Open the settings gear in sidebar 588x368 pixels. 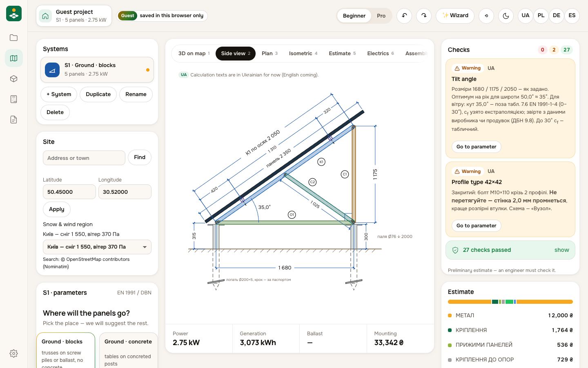(x=13, y=353)
